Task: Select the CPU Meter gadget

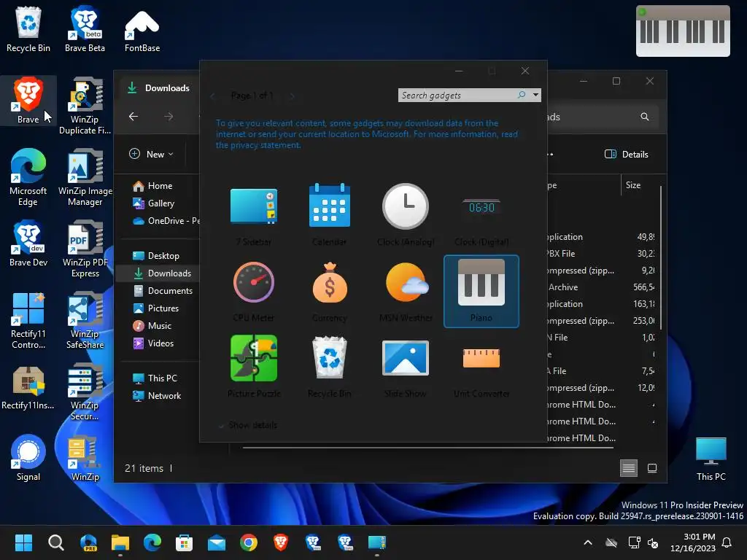Action: pyautogui.click(x=253, y=292)
